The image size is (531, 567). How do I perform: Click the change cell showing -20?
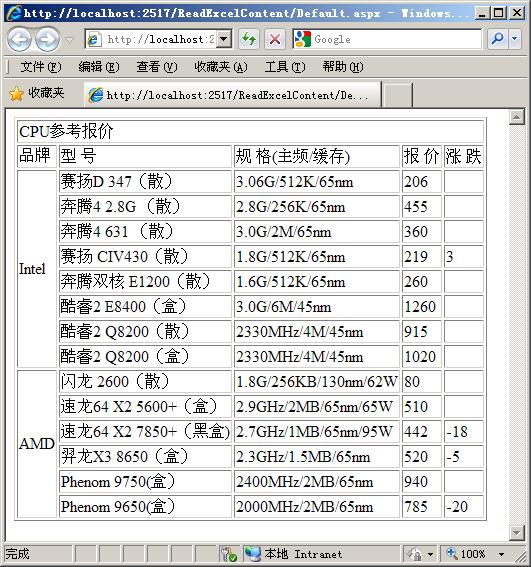(x=464, y=506)
